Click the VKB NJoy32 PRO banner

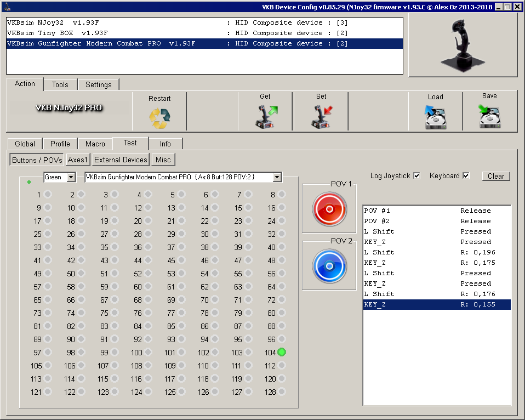point(69,107)
